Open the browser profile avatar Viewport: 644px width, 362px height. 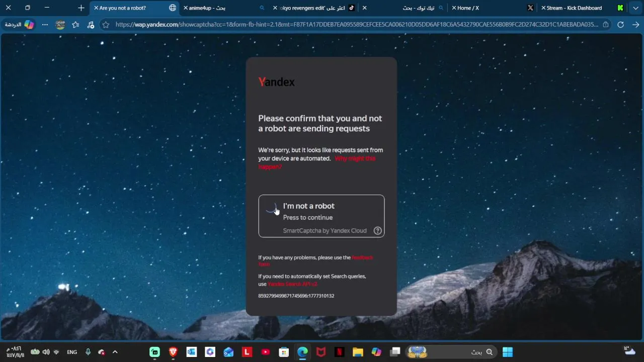(x=60, y=24)
